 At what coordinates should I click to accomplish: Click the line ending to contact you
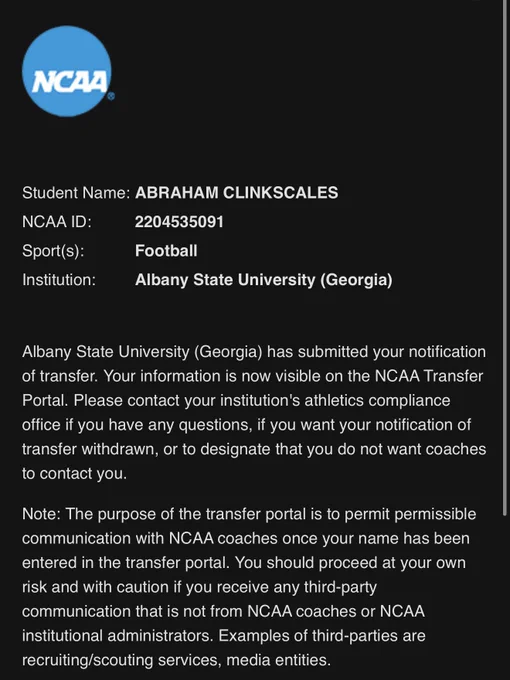tap(74, 473)
